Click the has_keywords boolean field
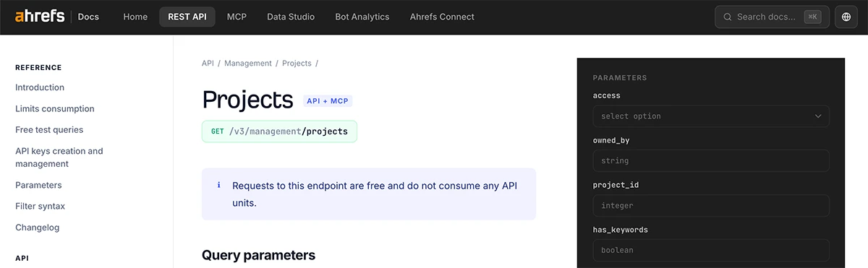Screen dimensions: 868x268 coord(710,250)
